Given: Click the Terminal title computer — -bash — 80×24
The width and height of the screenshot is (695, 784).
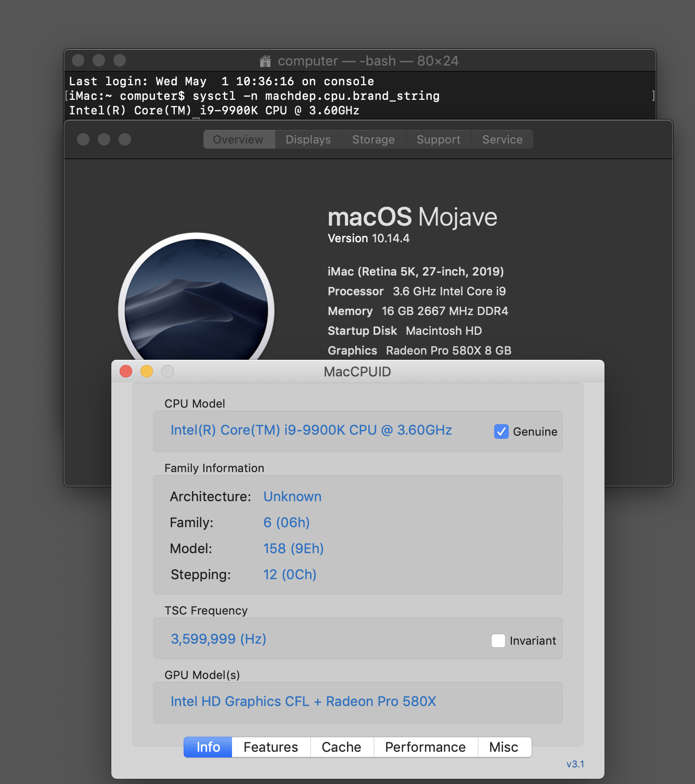Looking at the screenshot, I should click(368, 61).
